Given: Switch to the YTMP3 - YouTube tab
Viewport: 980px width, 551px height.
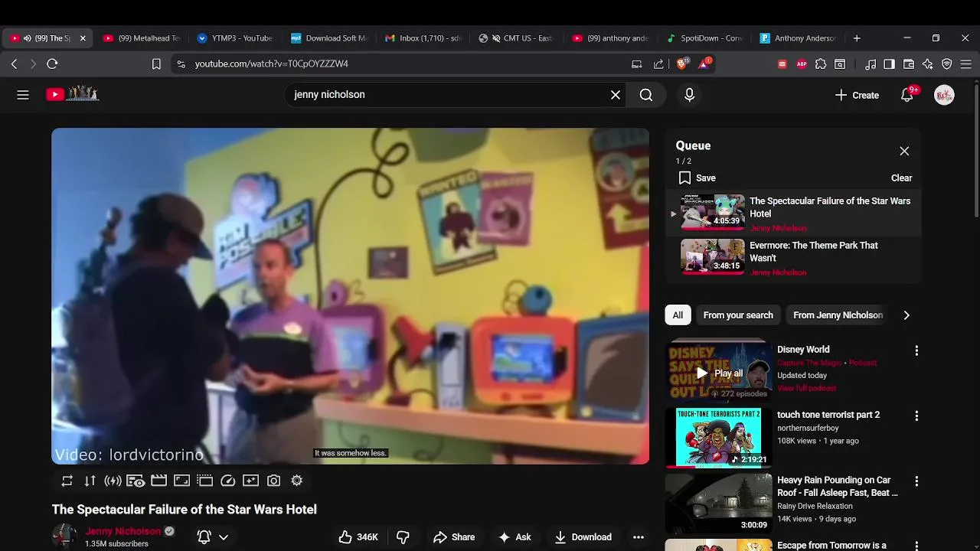Looking at the screenshot, I should point(234,38).
